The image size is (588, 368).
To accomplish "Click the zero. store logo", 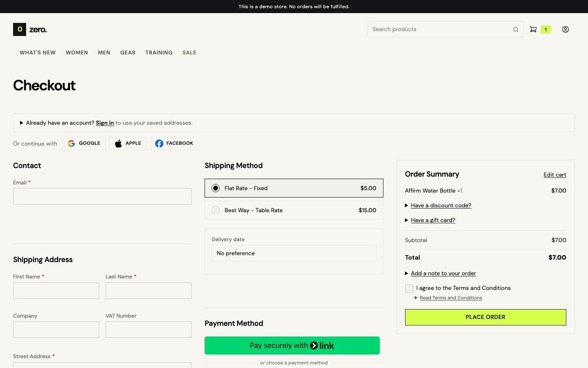I will 30,29.
